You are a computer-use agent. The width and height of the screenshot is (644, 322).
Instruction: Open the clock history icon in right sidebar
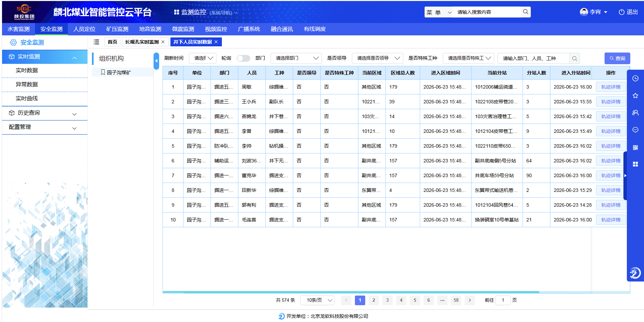pyautogui.click(x=635, y=78)
